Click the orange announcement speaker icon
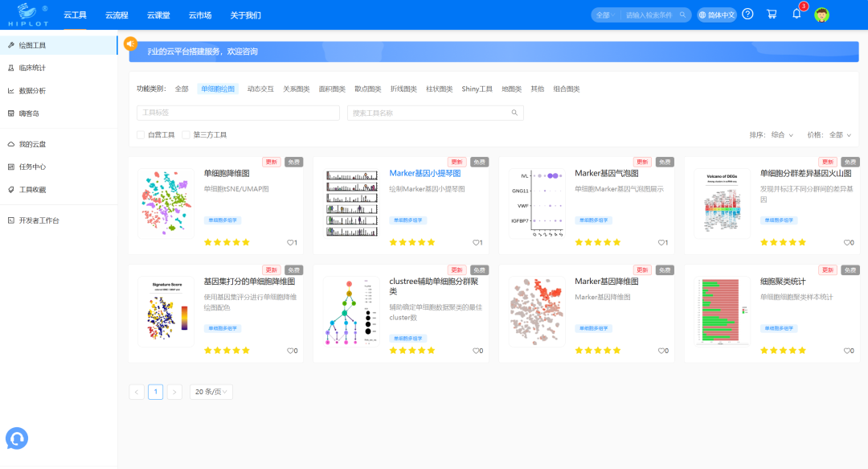The height and width of the screenshot is (469, 868). pyautogui.click(x=130, y=43)
